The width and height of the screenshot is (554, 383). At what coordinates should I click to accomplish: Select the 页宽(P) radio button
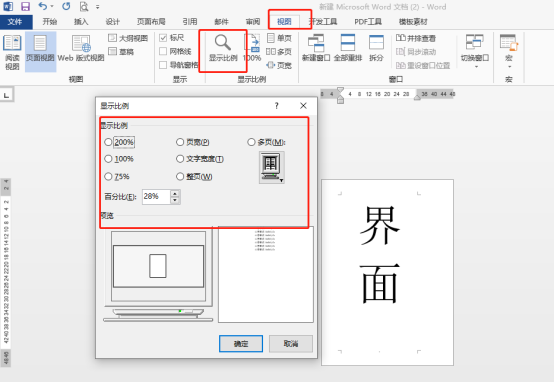tap(180, 142)
